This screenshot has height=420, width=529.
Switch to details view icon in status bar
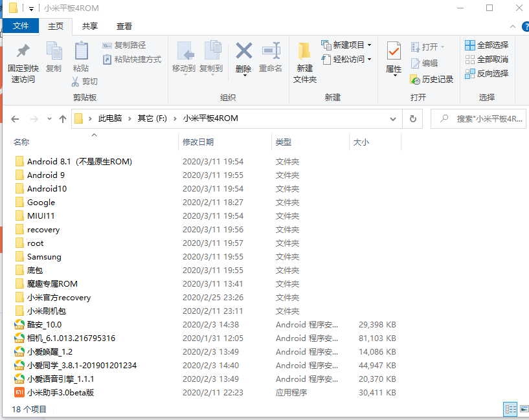(510, 409)
